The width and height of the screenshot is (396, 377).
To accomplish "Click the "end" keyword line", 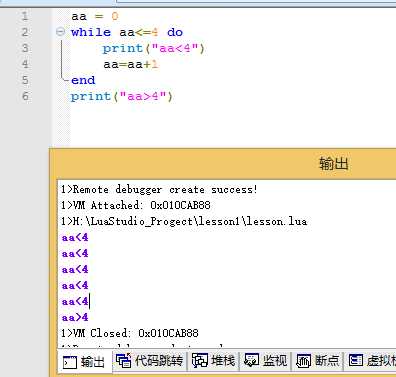I will [x=83, y=80].
